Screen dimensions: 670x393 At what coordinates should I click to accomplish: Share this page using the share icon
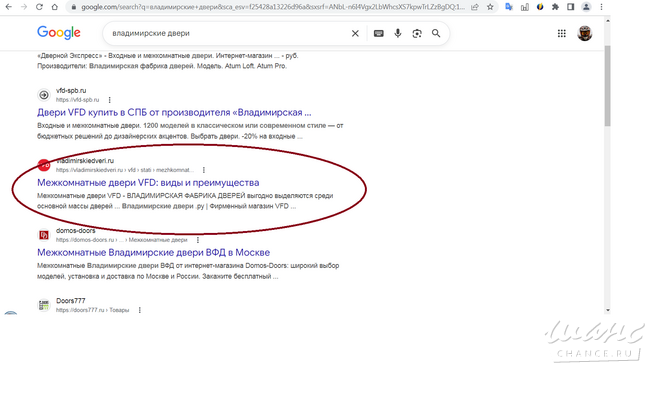475,7
